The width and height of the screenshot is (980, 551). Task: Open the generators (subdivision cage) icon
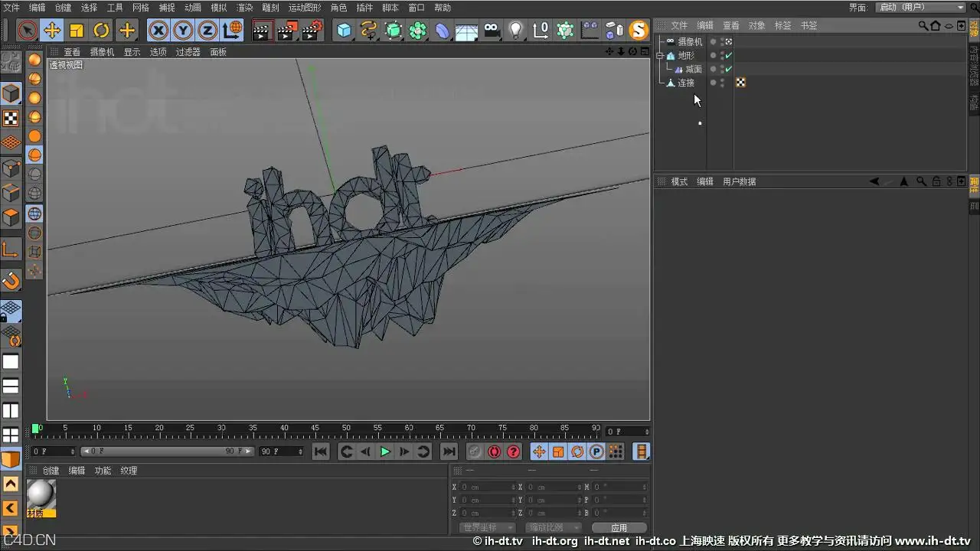394,31
